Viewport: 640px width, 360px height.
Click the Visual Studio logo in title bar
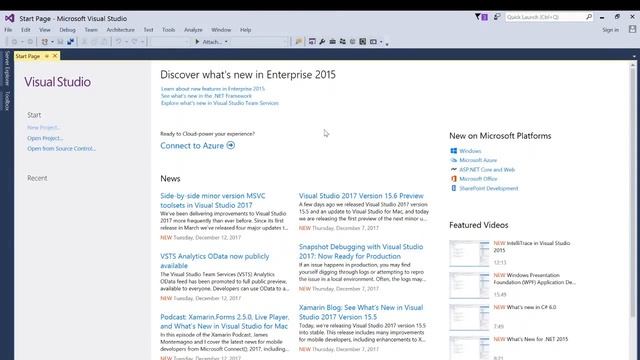click(10, 18)
